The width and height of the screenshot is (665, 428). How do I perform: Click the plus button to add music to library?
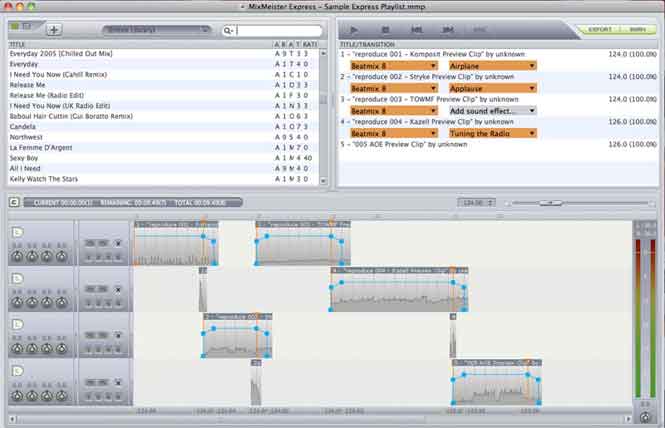click(54, 30)
